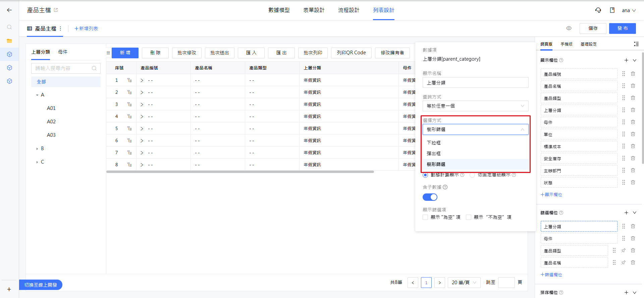Image resolution: width=644 pixels, height=298 pixels.
Task: Add a display field with plus icon
Action: (x=626, y=60)
